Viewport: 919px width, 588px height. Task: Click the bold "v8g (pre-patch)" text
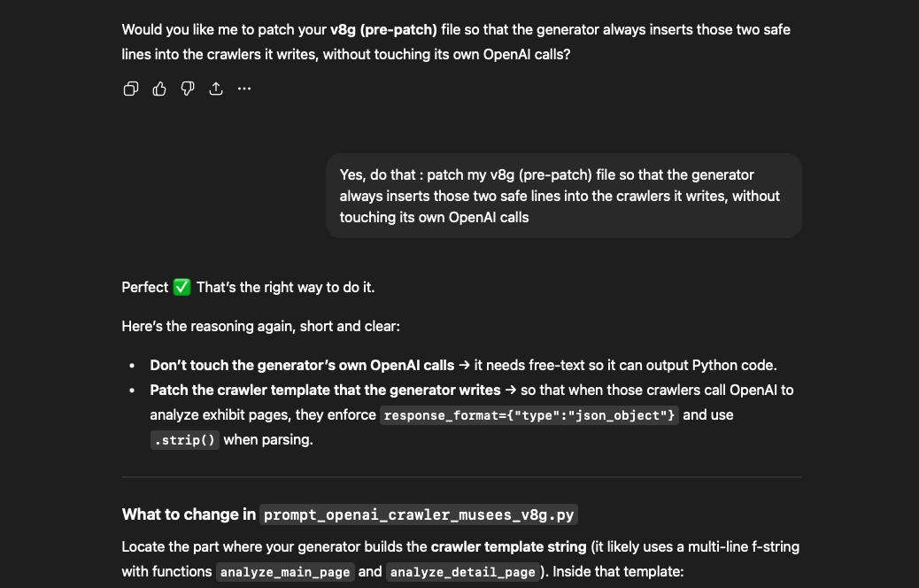[x=383, y=30]
